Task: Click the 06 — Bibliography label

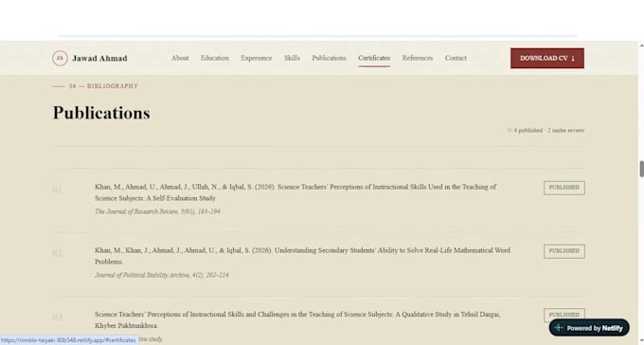Action: point(103,86)
